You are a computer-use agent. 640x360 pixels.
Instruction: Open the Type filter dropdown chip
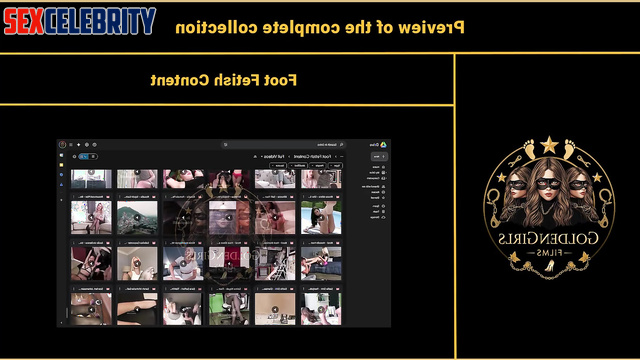[x=336, y=166]
